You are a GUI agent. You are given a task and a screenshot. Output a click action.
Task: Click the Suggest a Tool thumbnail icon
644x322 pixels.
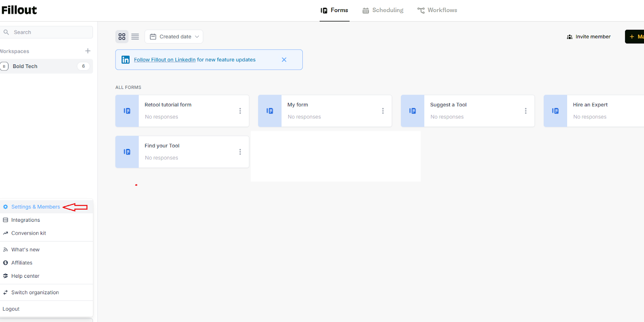(x=413, y=111)
